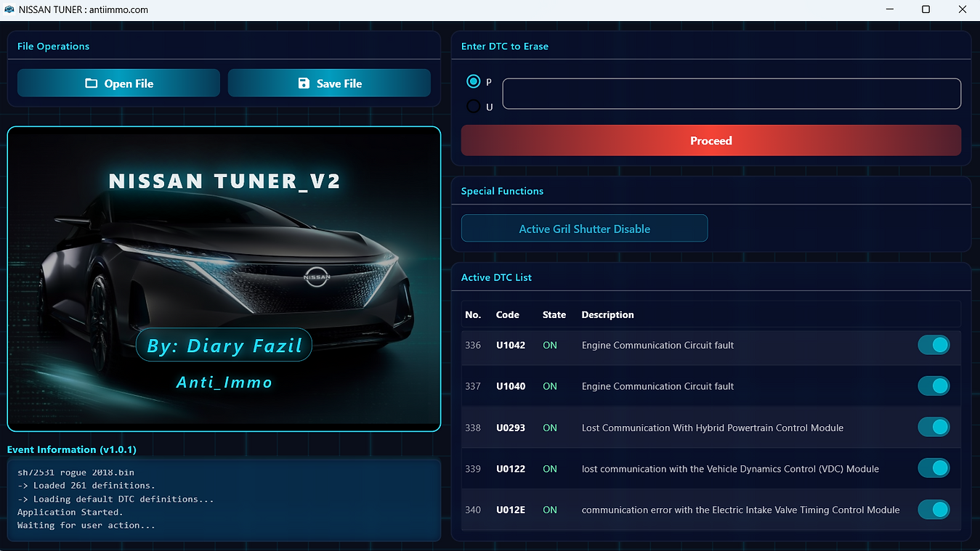
Task: Click the 'By: Diary Fazil' badge
Action: coord(224,345)
